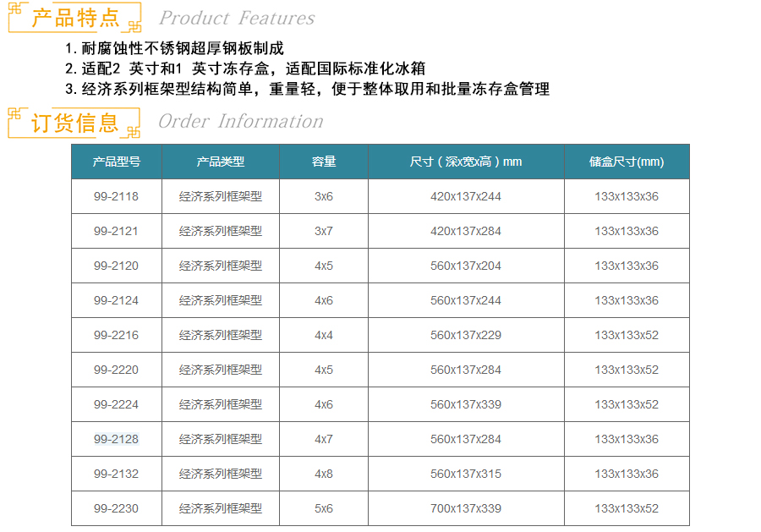
Task: Select the 产品类型 column header
Action: (x=221, y=162)
